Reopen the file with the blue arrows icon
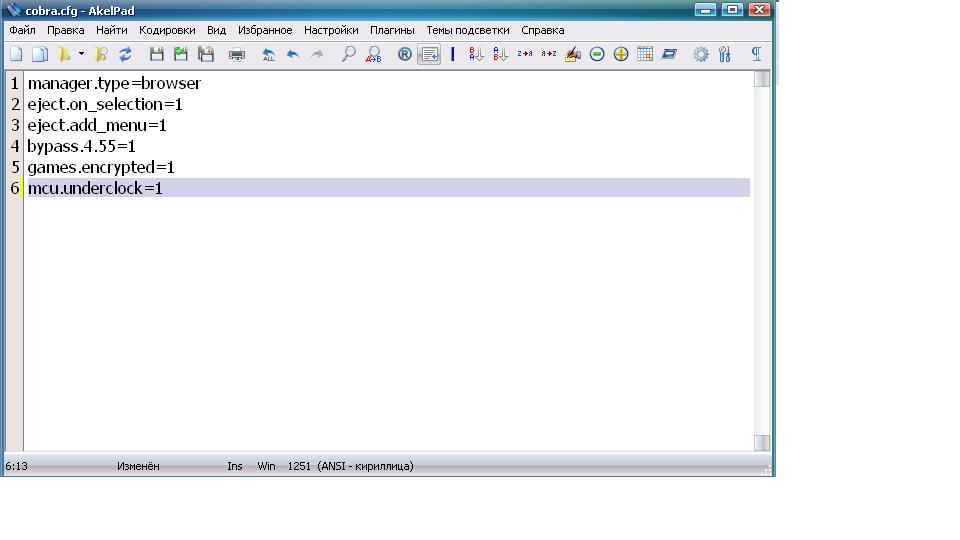The height and width of the screenshot is (540, 960). point(125,54)
